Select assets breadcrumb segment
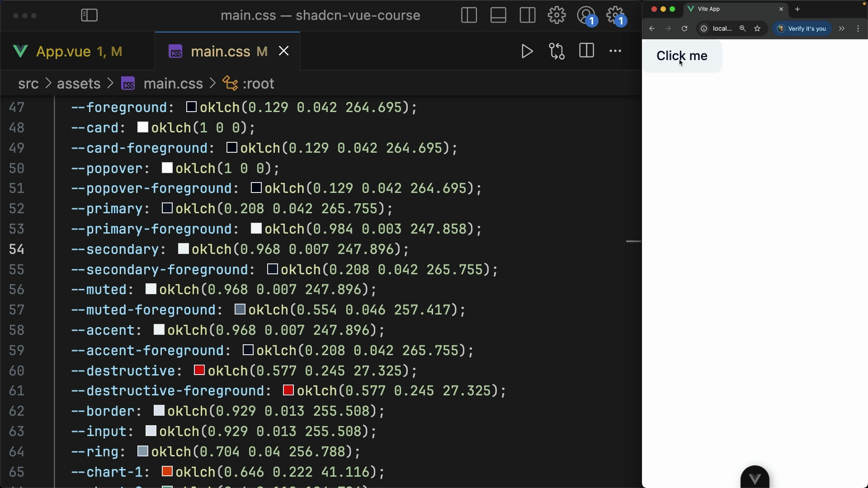 tap(79, 84)
